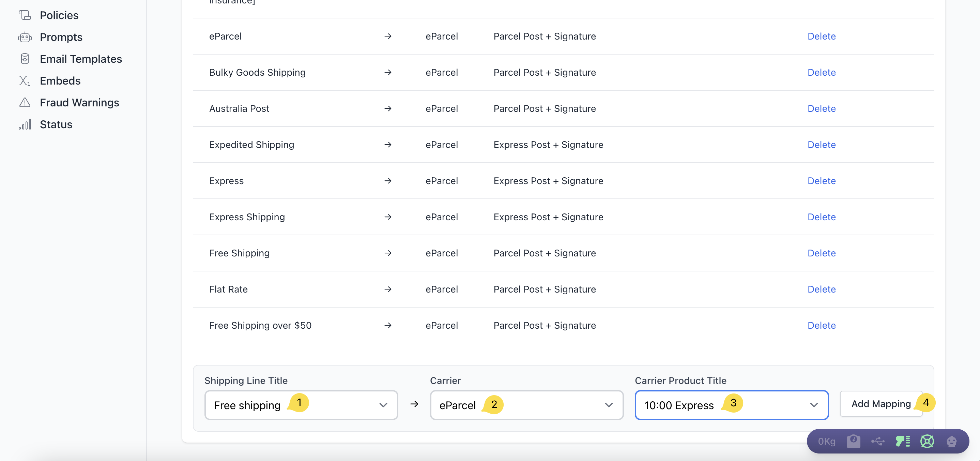The width and height of the screenshot is (980, 461).
Task: Click the robot face icon in toolbar
Action: click(x=951, y=441)
